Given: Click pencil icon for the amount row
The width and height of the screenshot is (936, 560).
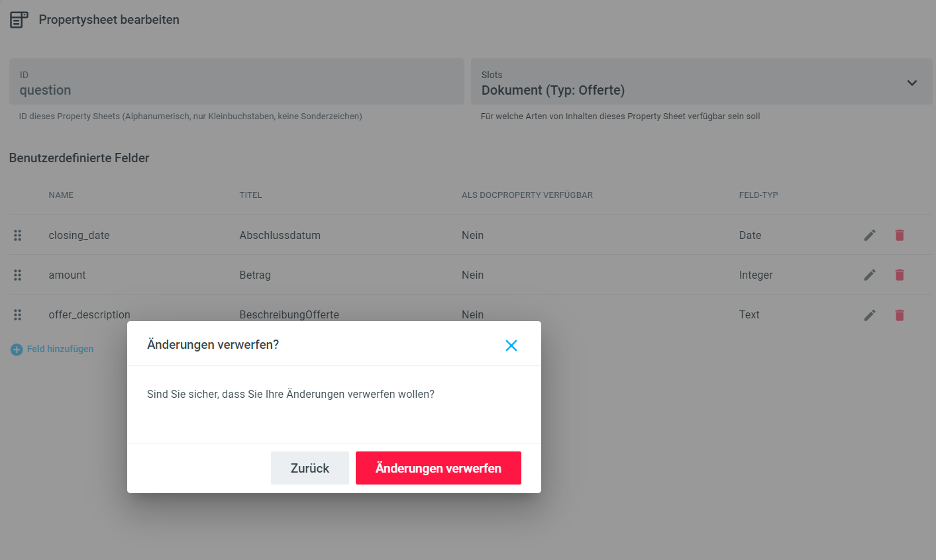Looking at the screenshot, I should (870, 275).
